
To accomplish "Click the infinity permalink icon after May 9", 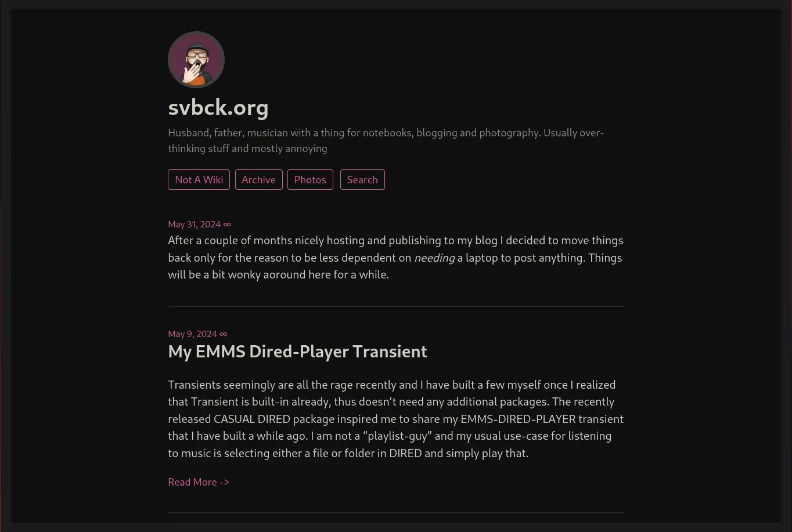I will pos(224,334).
